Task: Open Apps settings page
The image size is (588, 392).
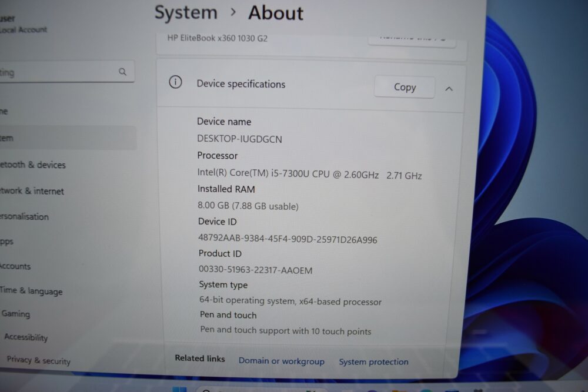Action: (x=6, y=242)
